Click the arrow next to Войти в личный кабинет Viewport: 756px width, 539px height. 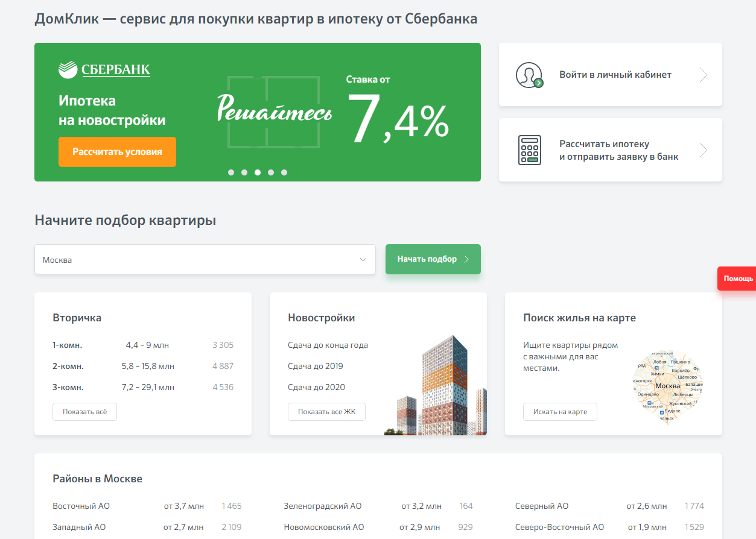(703, 75)
